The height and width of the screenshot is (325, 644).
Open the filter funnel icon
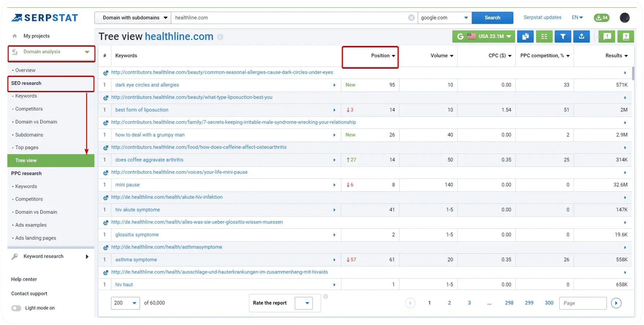click(x=563, y=36)
